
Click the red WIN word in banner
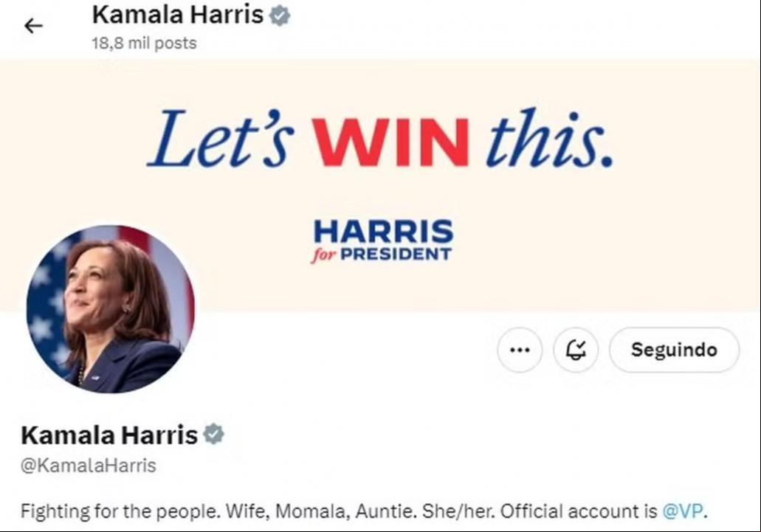click(391, 142)
